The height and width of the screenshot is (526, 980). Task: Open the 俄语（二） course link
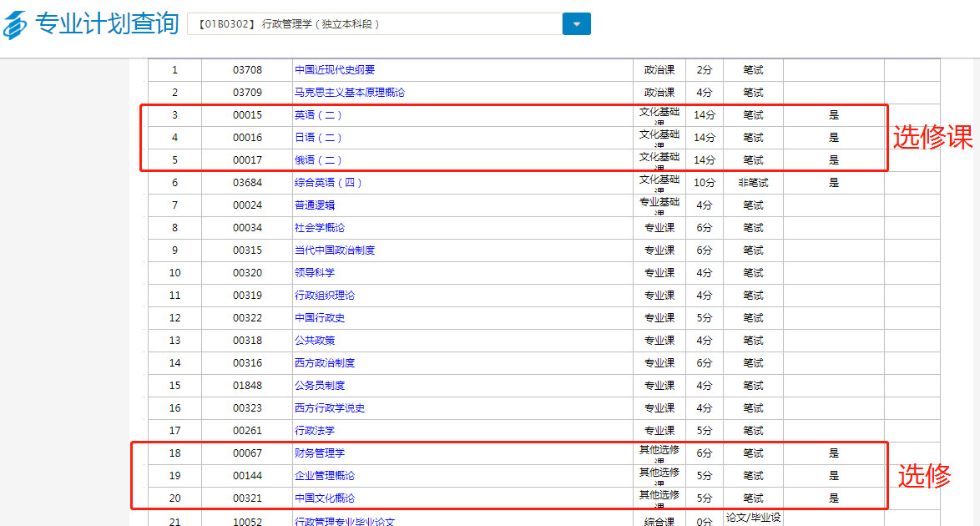pyautogui.click(x=318, y=160)
